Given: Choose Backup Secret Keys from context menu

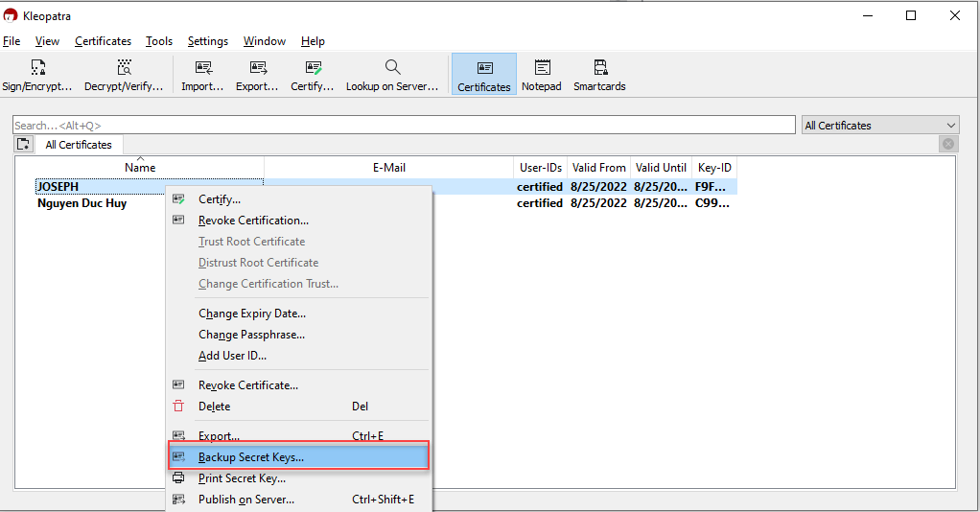Looking at the screenshot, I should (251, 457).
